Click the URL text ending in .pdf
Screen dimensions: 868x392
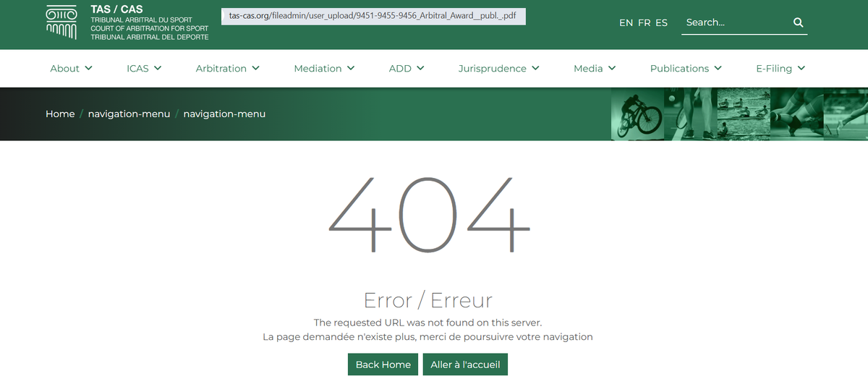click(x=373, y=17)
